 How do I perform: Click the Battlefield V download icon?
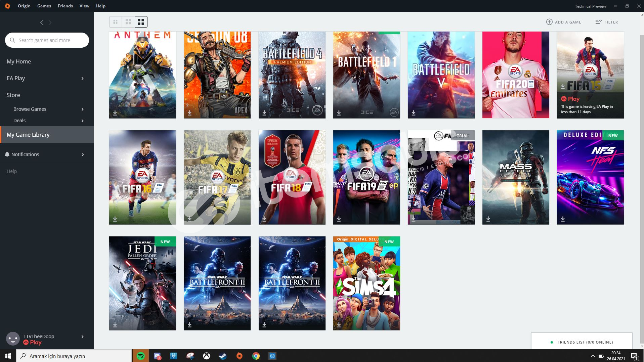pos(414,113)
